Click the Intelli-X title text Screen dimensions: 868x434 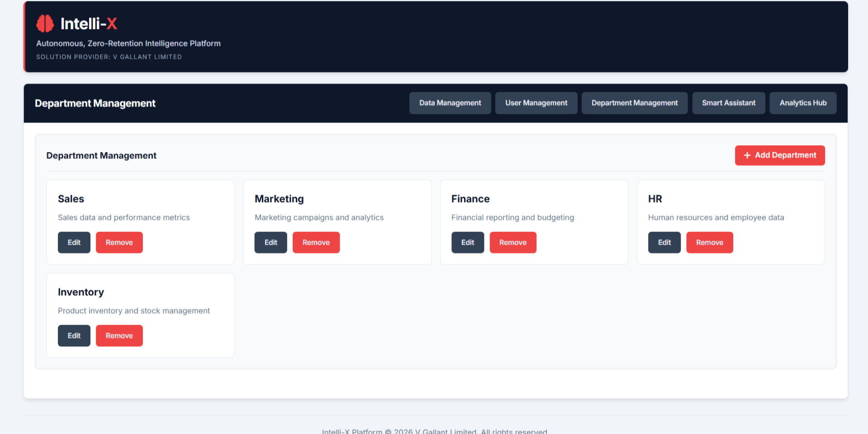(x=89, y=24)
